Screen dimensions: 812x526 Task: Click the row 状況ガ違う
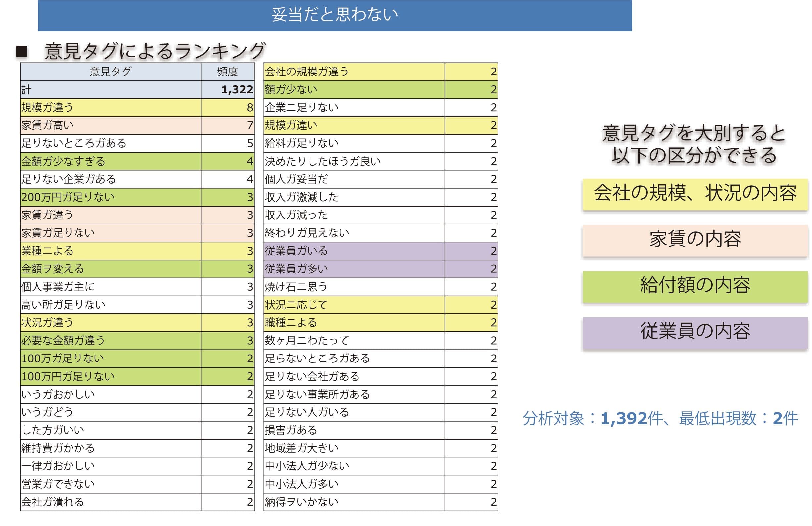tap(137, 323)
